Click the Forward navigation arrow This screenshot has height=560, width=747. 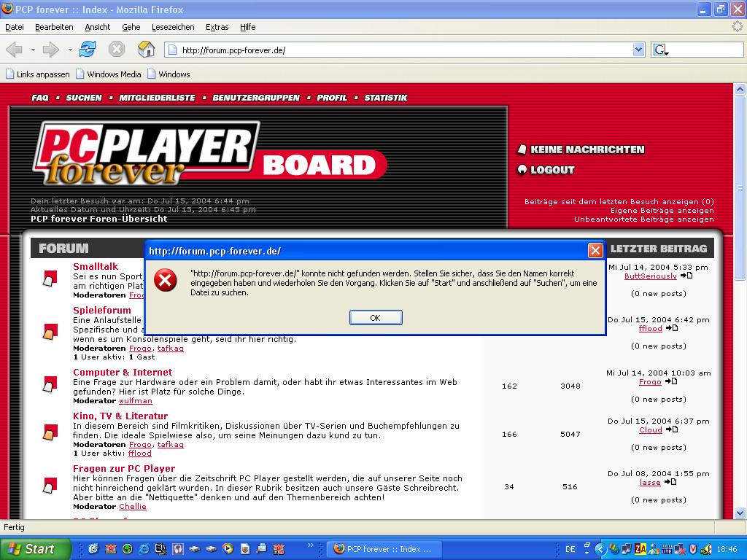[x=51, y=49]
